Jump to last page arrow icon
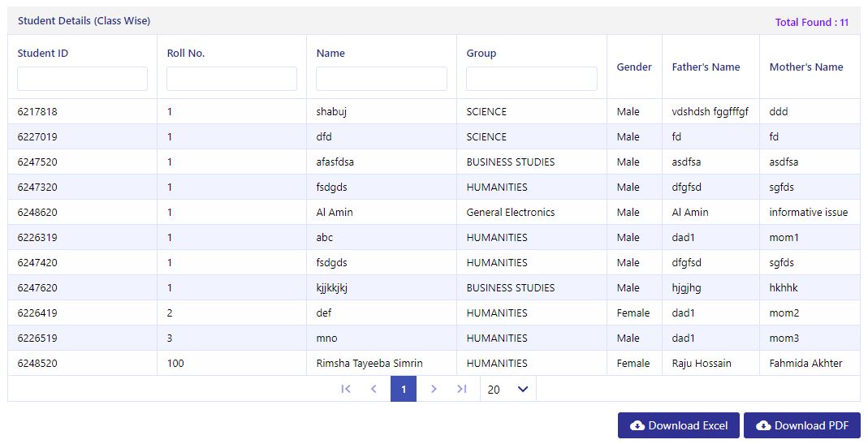This screenshot has height=444, width=868. point(462,389)
